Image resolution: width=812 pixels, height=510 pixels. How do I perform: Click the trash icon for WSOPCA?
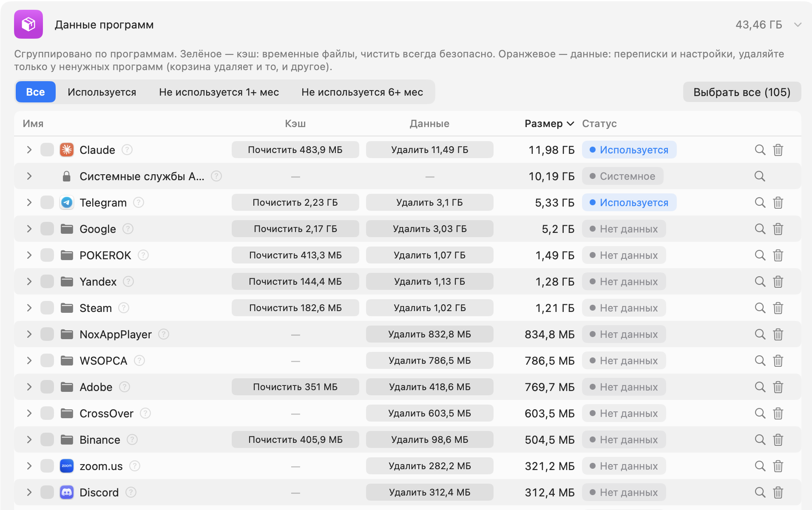778,361
